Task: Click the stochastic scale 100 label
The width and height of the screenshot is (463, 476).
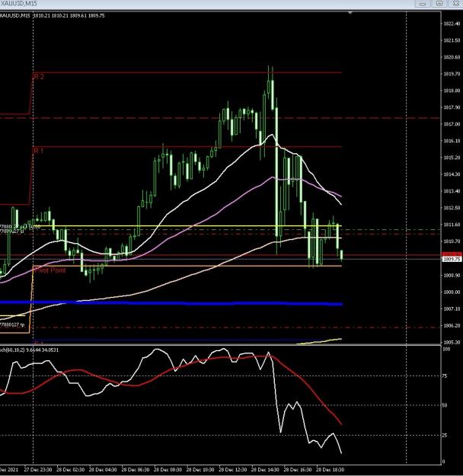Action: 445,349
